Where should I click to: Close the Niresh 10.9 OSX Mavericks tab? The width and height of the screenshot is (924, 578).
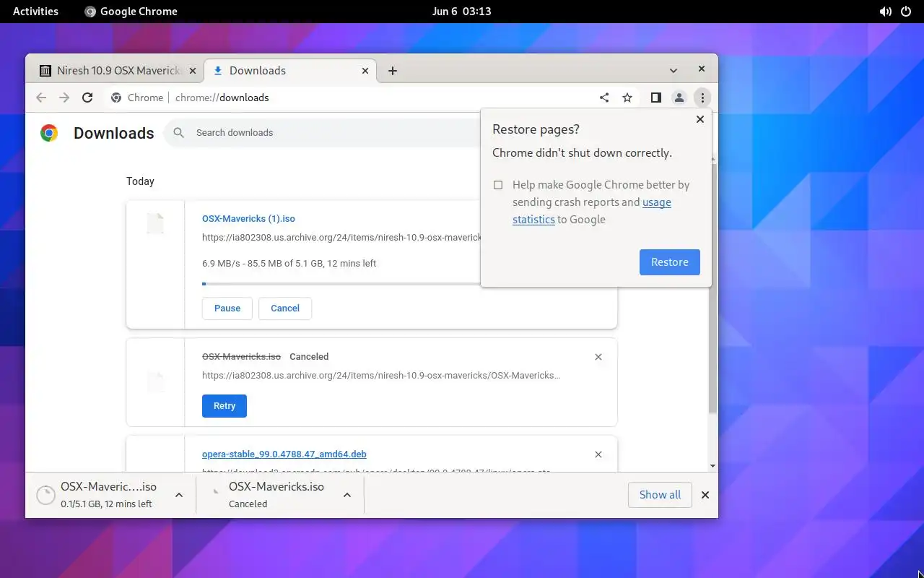(x=192, y=71)
